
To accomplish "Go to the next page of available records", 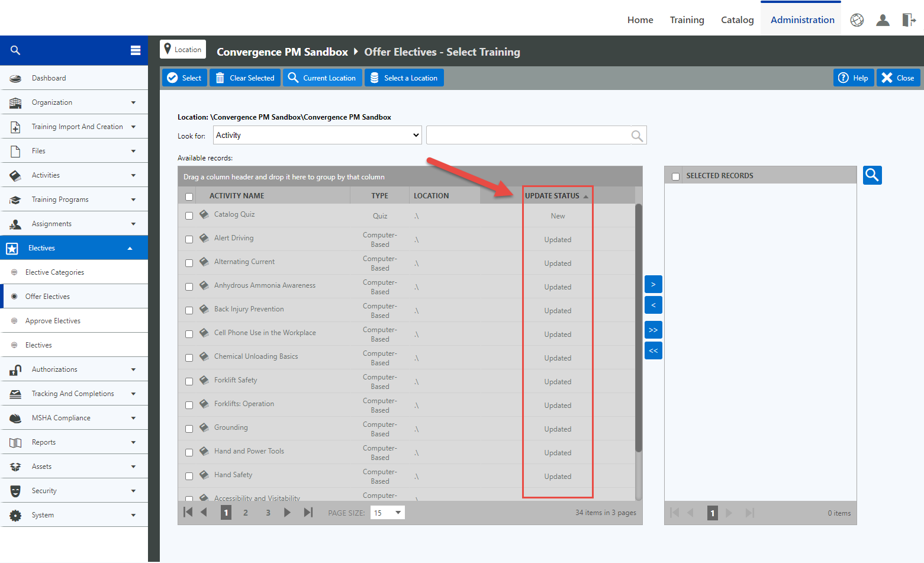I will tap(287, 513).
